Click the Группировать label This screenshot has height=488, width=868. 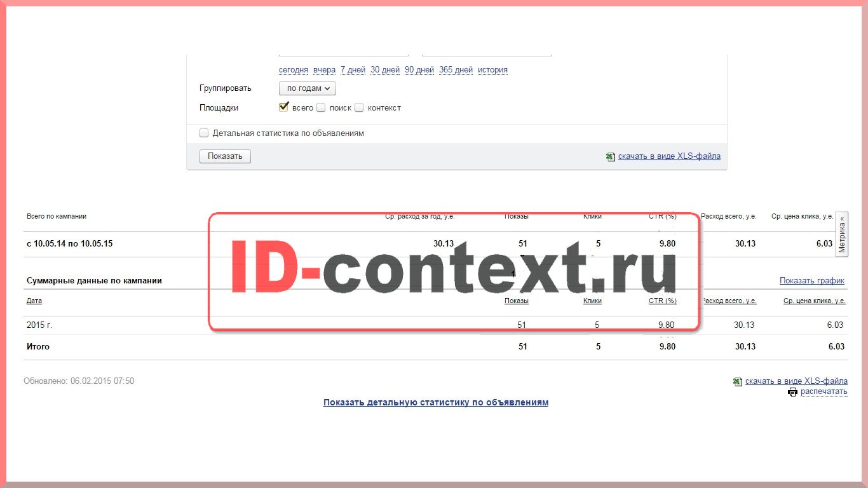226,88
